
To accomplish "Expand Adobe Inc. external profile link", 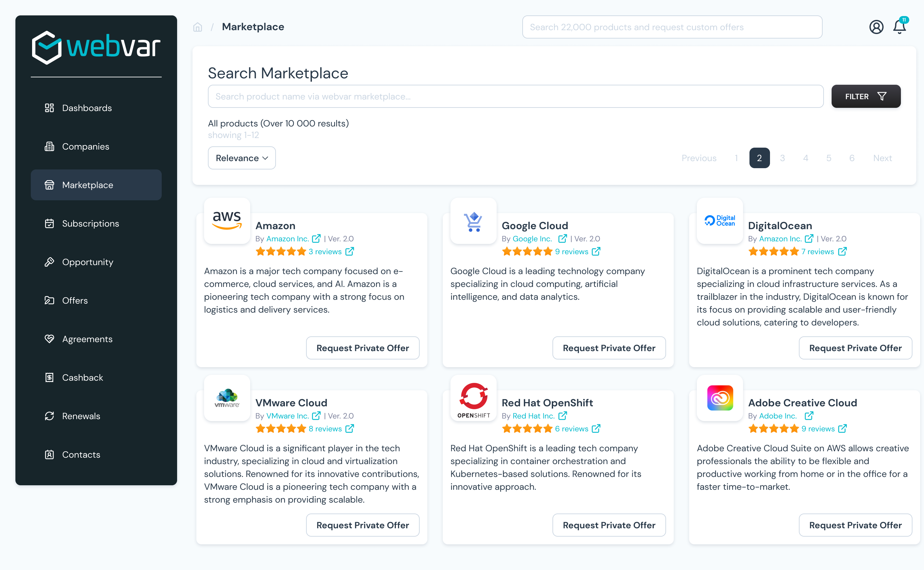I will (x=809, y=416).
